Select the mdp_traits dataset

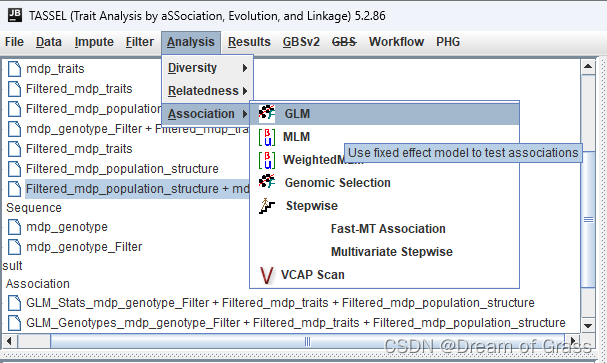pyautogui.click(x=55, y=69)
